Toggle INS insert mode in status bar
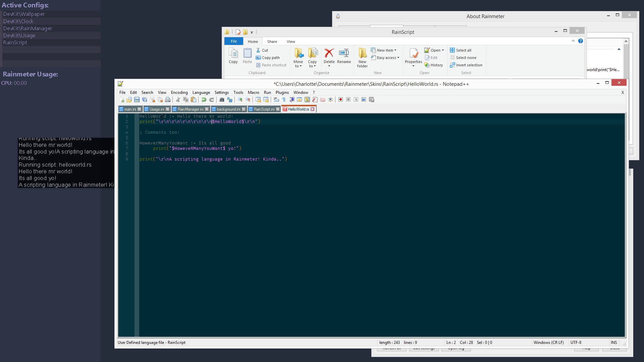The height and width of the screenshot is (362, 644). (613, 343)
